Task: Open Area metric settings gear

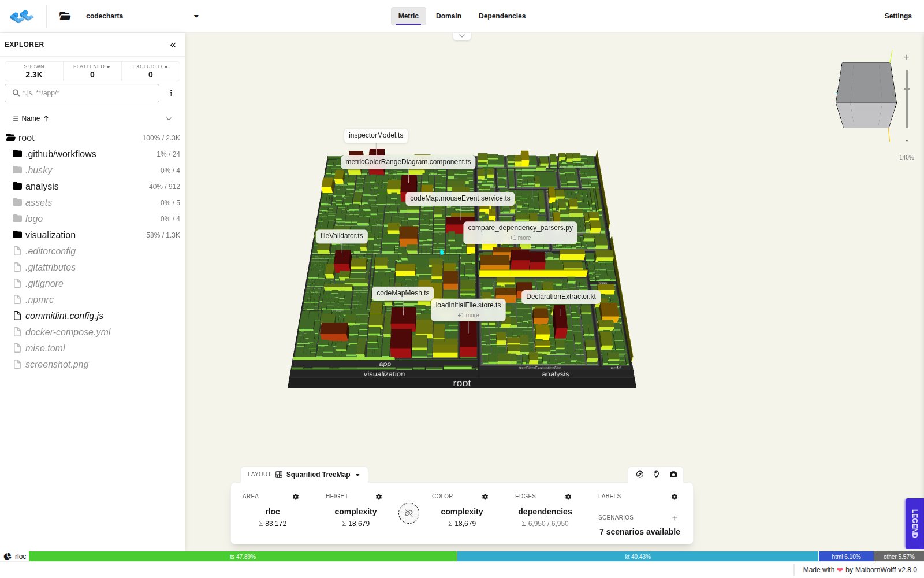Action: 296,497
